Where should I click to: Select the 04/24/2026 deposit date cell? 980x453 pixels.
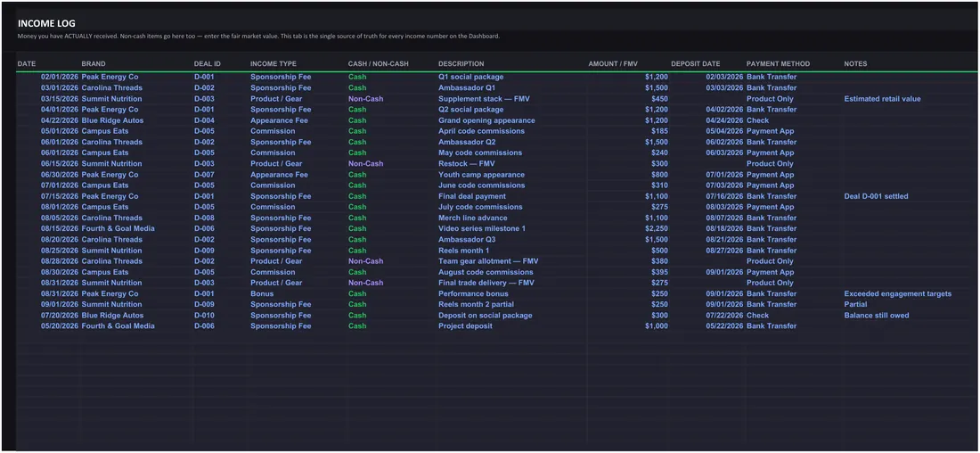(725, 120)
